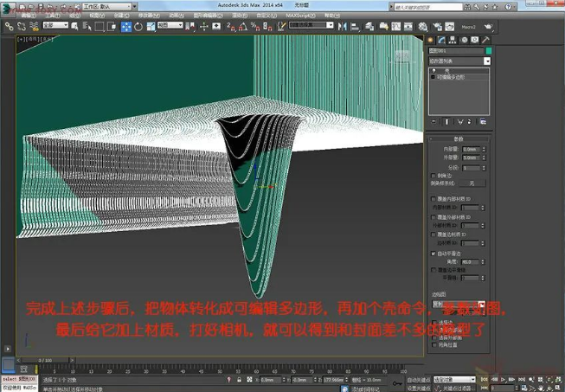565x392 pixels.
Task: Open the selection filter dropdown
Action: (x=55, y=26)
